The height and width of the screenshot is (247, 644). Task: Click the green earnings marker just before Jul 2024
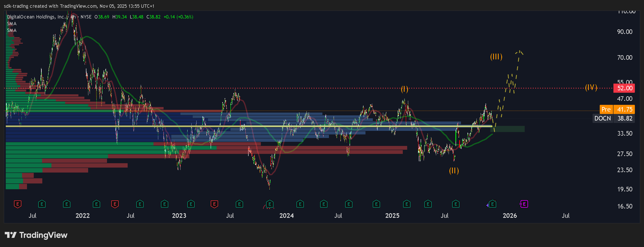tap(324, 204)
